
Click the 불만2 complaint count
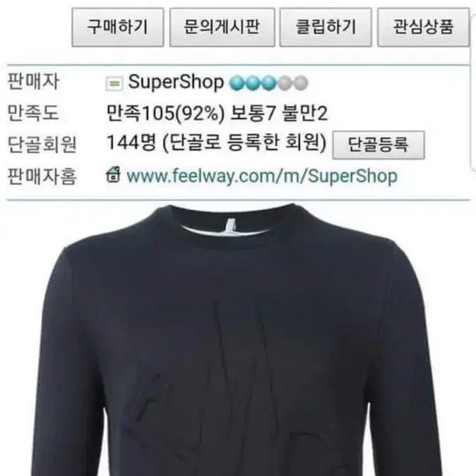coord(305,113)
